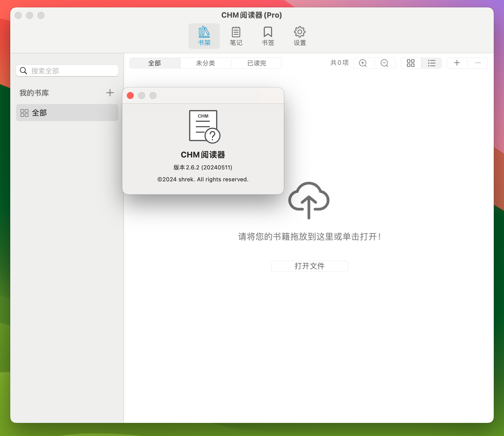Click 请将您的书籍拖放到这里 drop area text

(x=309, y=236)
